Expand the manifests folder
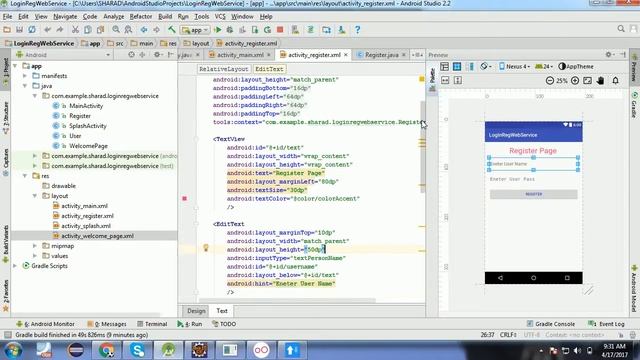 coord(25,76)
